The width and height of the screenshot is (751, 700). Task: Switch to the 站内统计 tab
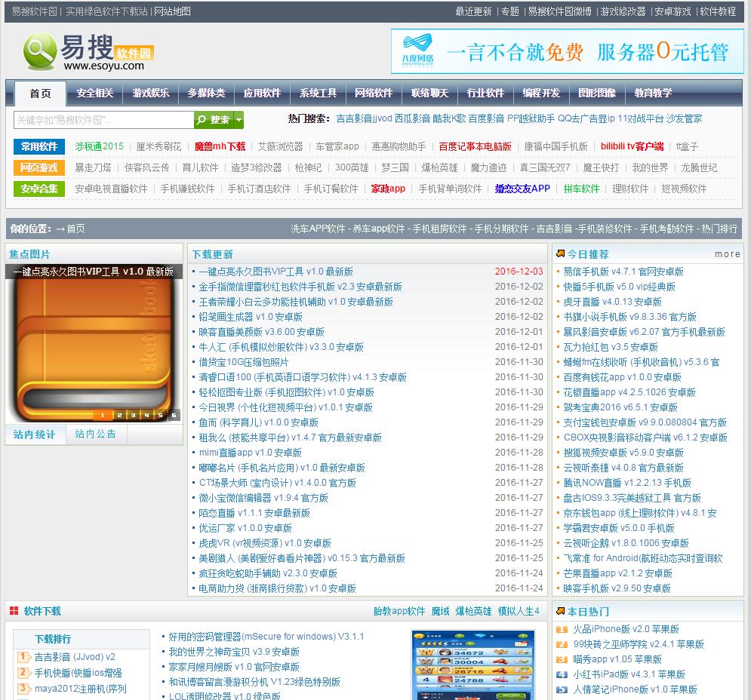click(x=35, y=434)
